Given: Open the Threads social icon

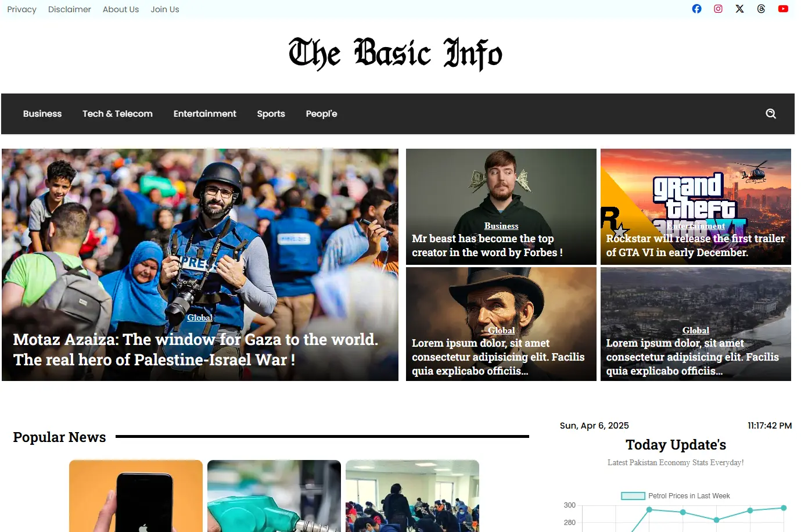Looking at the screenshot, I should click(761, 9).
